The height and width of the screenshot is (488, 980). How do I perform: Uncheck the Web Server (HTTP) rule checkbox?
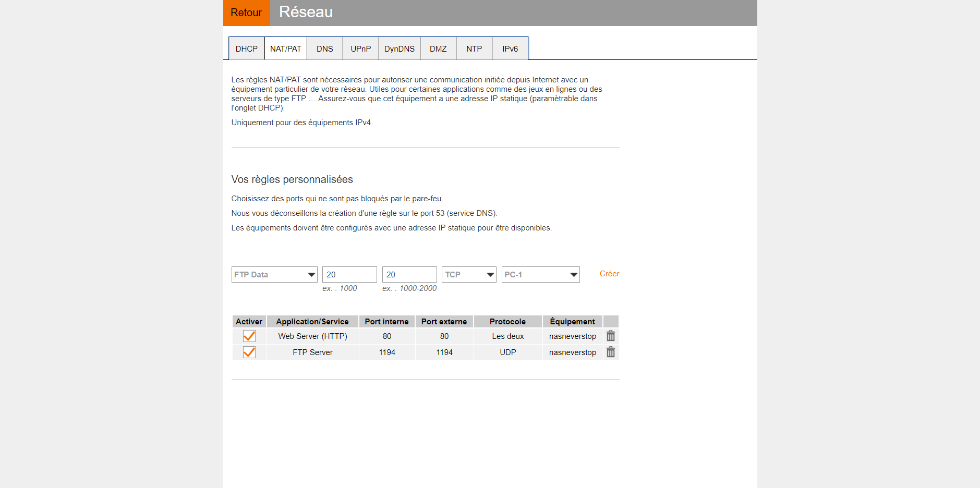(x=249, y=336)
